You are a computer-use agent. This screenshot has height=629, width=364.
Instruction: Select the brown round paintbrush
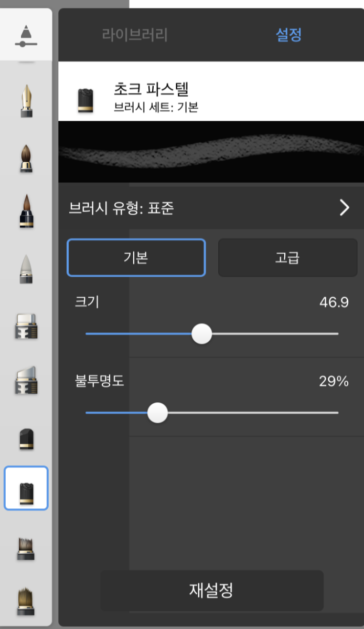tap(26, 159)
